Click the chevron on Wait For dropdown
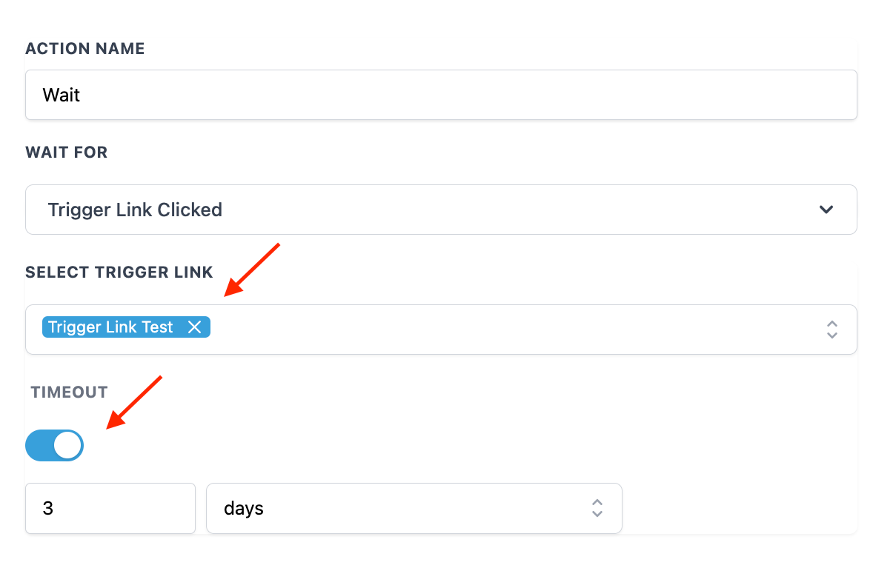Image resolution: width=873 pixels, height=588 pixels. tap(826, 210)
